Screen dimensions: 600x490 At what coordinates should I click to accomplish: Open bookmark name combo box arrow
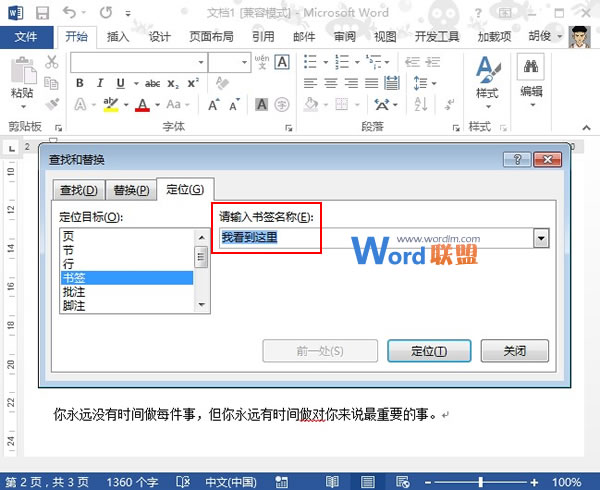tap(541, 238)
